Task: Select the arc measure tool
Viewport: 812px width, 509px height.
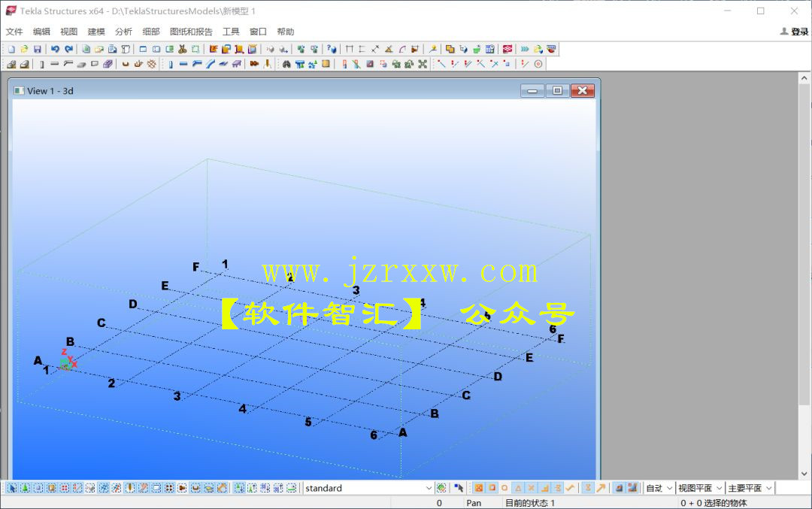Action: (x=402, y=49)
